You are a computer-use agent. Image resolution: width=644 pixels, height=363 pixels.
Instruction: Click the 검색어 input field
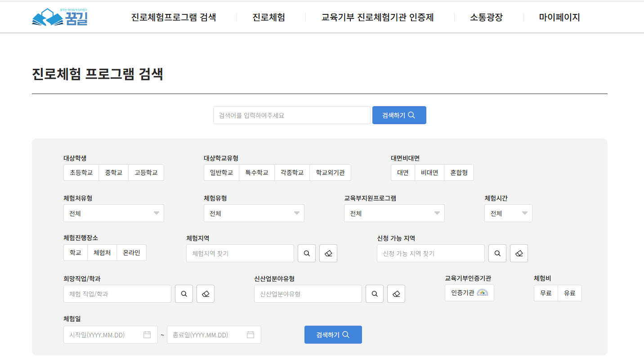[291, 115]
